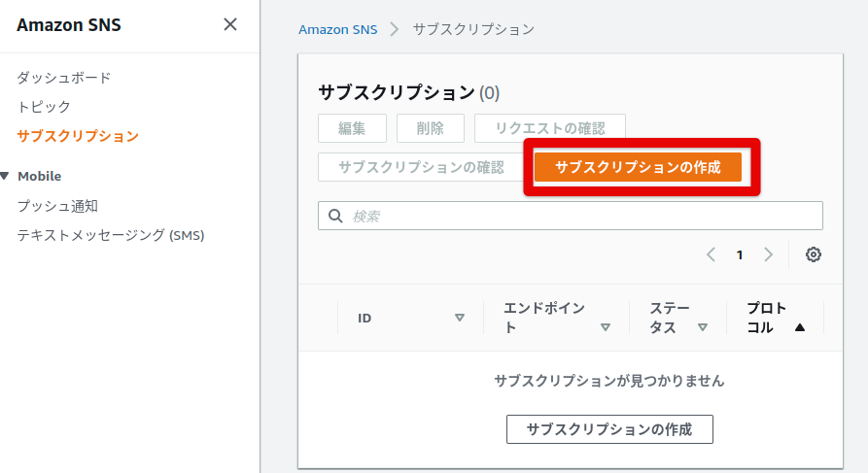Click the リクエストの確認 button
The image size is (868, 473).
coord(550,128)
